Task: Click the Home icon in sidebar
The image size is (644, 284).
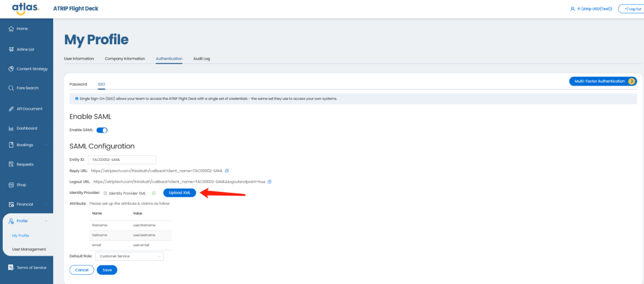Action: pos(11,29)
